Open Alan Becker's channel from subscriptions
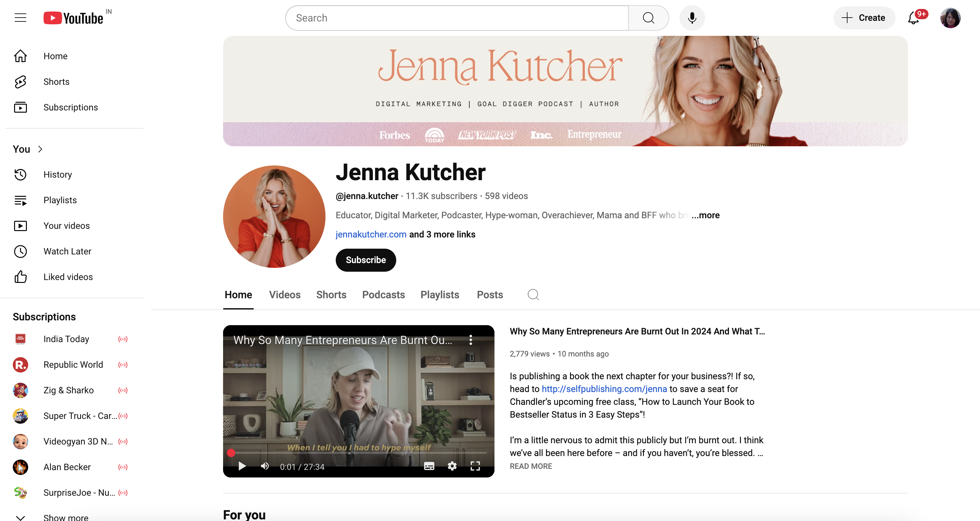 (67, 467)
